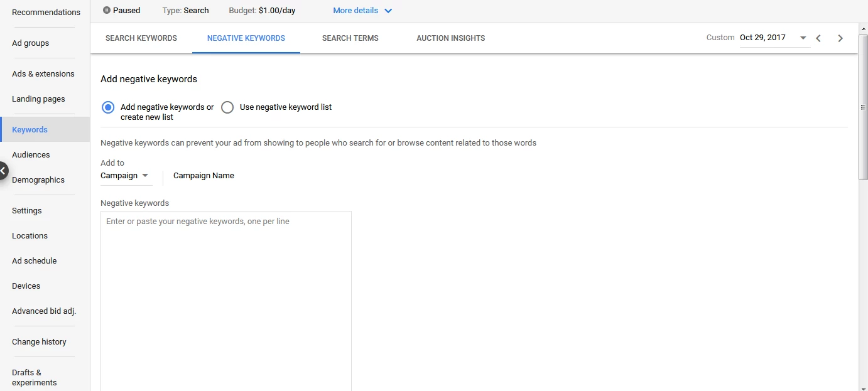
Task: Open Advanced bid adj. in the sidebar
Action: pos(45,311)
